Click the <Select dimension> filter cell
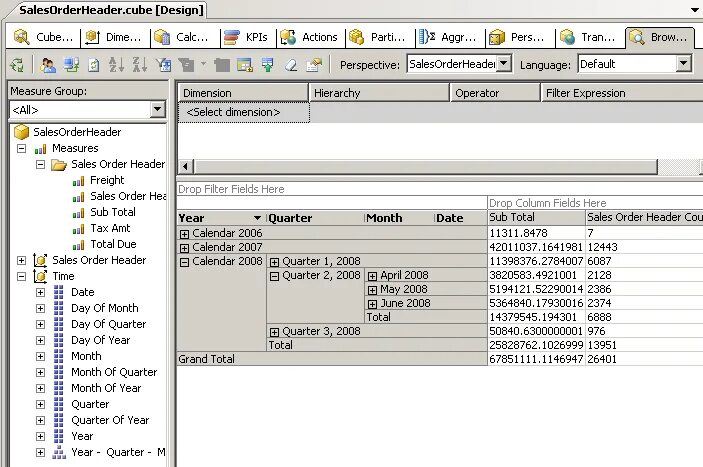Viewport: 703px width, 467px height. click(x=244, y=112)
